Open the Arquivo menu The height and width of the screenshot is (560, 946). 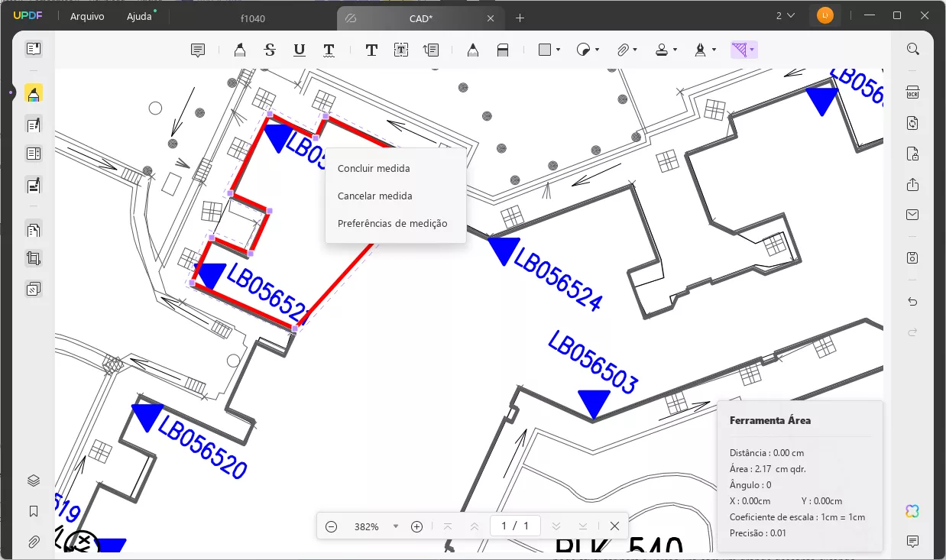pos(87,16)
